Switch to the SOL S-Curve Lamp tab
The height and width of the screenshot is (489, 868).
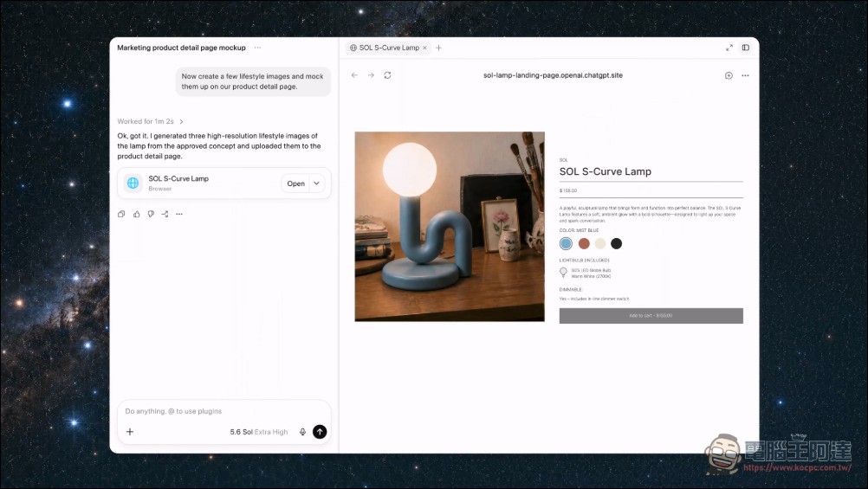pos(389,48)
